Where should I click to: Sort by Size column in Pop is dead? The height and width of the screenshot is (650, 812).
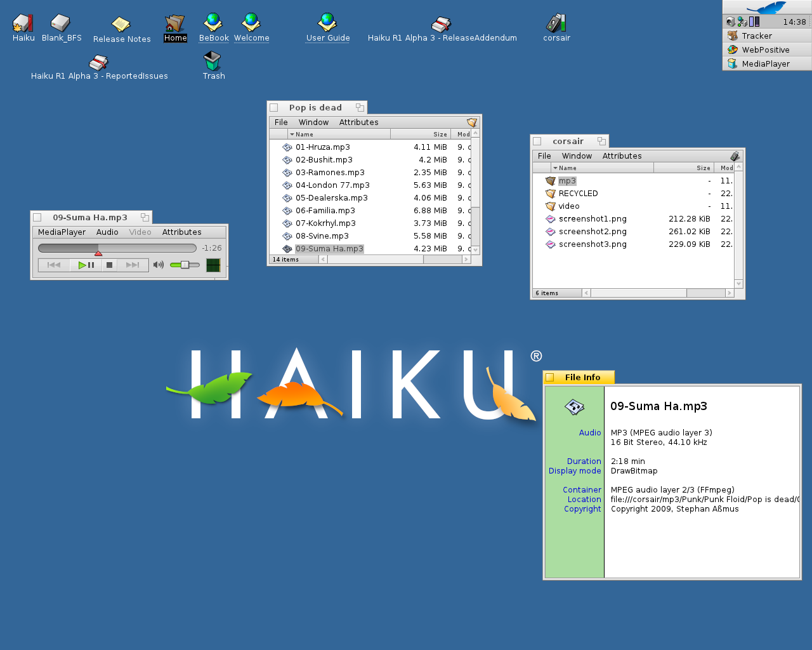tap(421, 135)
